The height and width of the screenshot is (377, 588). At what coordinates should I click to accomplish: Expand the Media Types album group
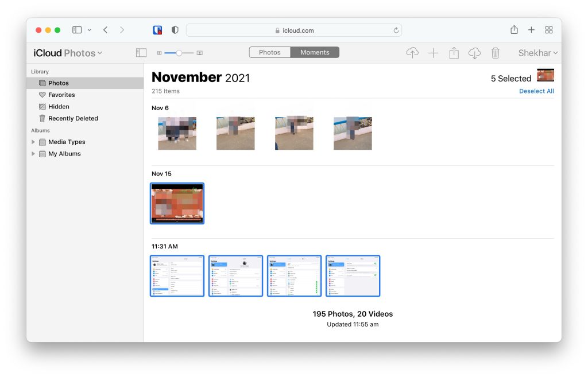click(33, 142)
